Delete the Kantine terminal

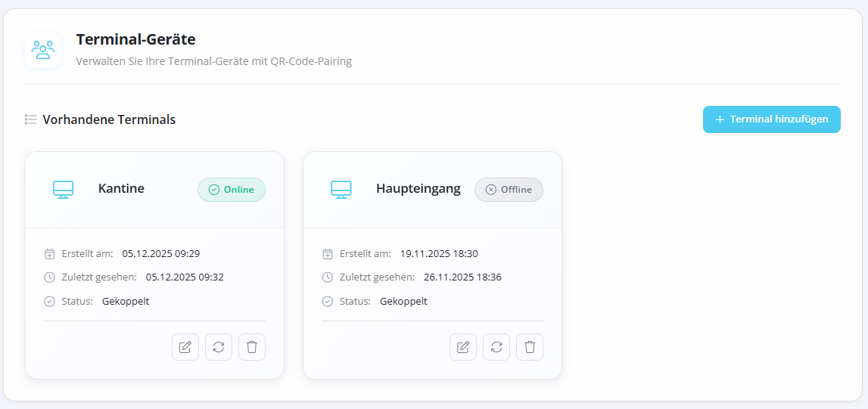tap(252, 347)
